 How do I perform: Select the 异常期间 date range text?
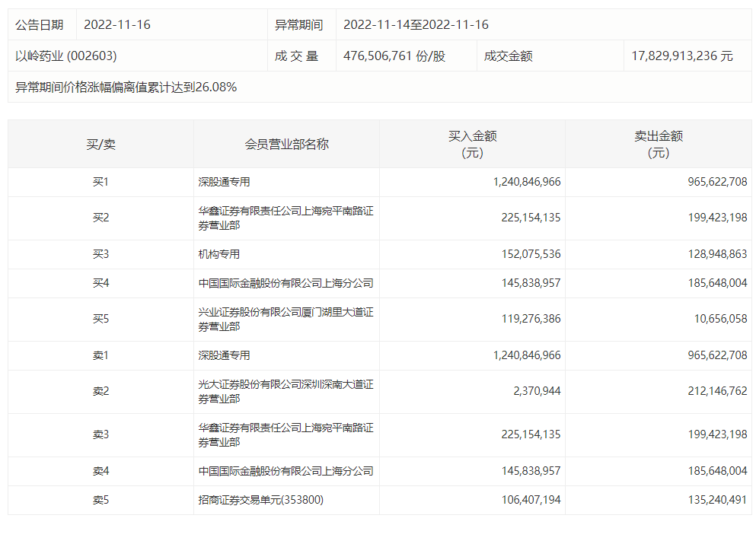point(416,24)
